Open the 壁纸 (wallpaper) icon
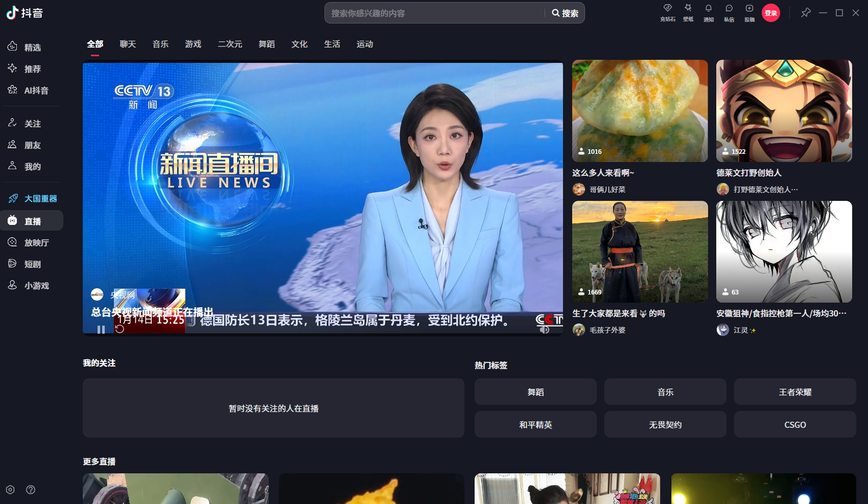Viewport: 868px width, 504px height. (688, 13)
